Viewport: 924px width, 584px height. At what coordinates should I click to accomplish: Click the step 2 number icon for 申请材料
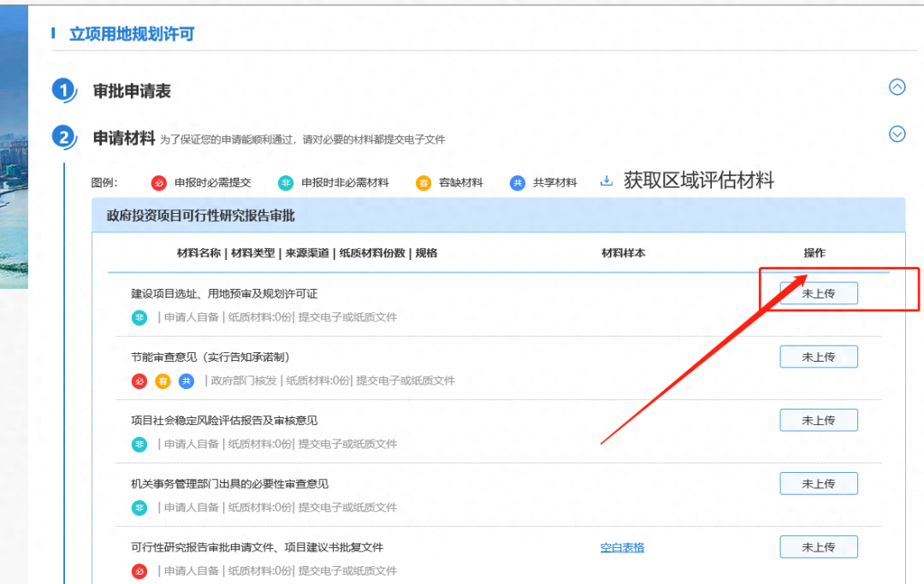(x=64, y=137)
